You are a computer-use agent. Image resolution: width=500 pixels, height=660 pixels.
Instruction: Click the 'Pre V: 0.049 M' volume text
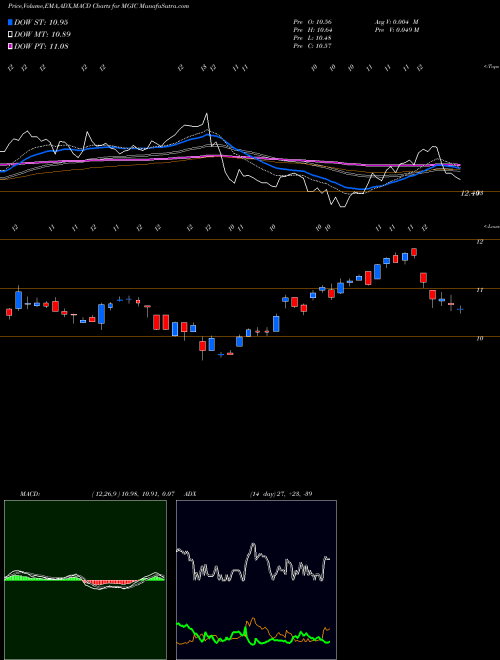coord(396,30)
